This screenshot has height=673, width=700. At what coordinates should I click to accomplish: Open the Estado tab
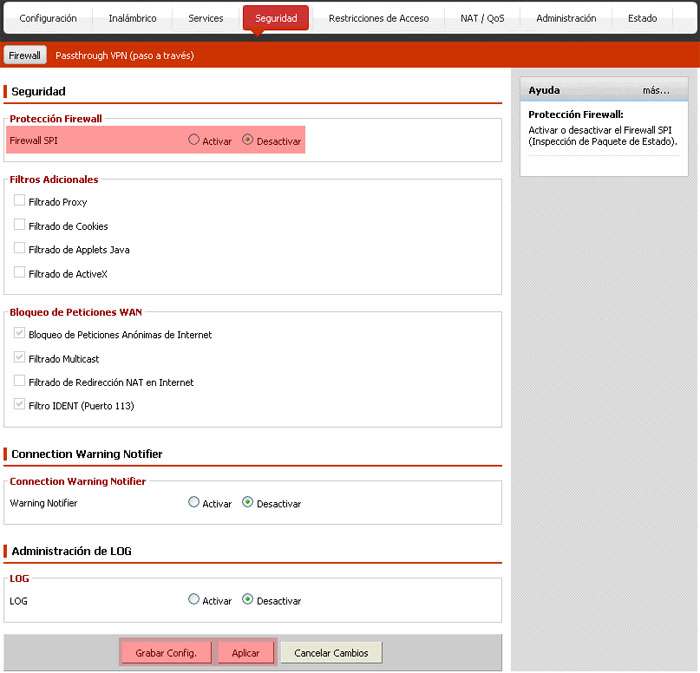pyautogui.click(x=642, y=18)
